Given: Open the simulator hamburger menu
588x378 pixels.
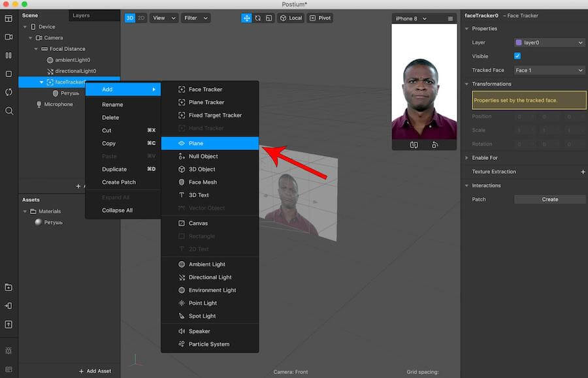Looking at the screenshot, I should [450, 19].
